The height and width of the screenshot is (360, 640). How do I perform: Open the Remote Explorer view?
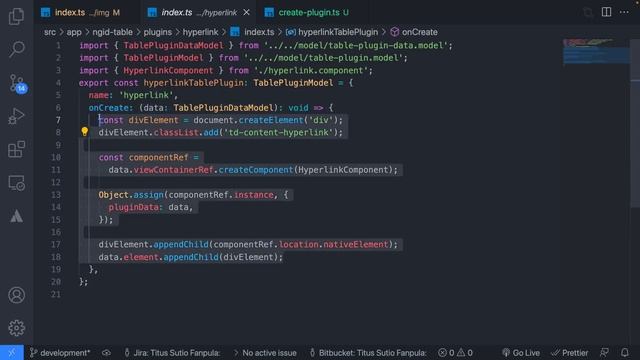(16, 183)
